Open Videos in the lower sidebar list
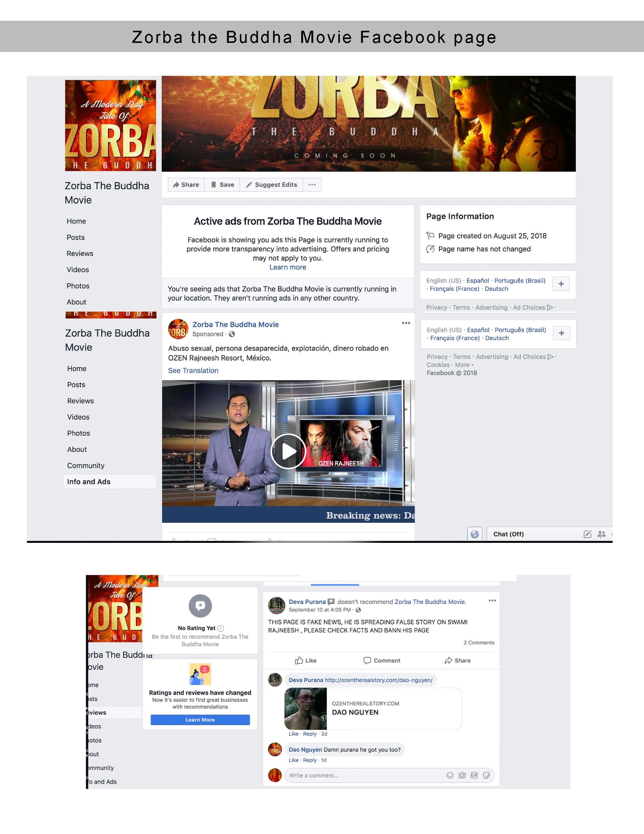 click(78, 417)
